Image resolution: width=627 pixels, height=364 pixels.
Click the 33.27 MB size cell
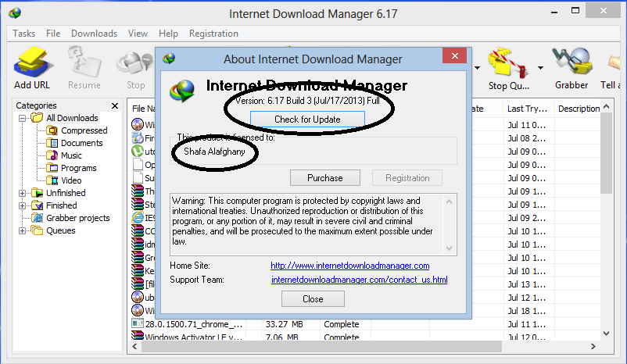click(285, 324)
